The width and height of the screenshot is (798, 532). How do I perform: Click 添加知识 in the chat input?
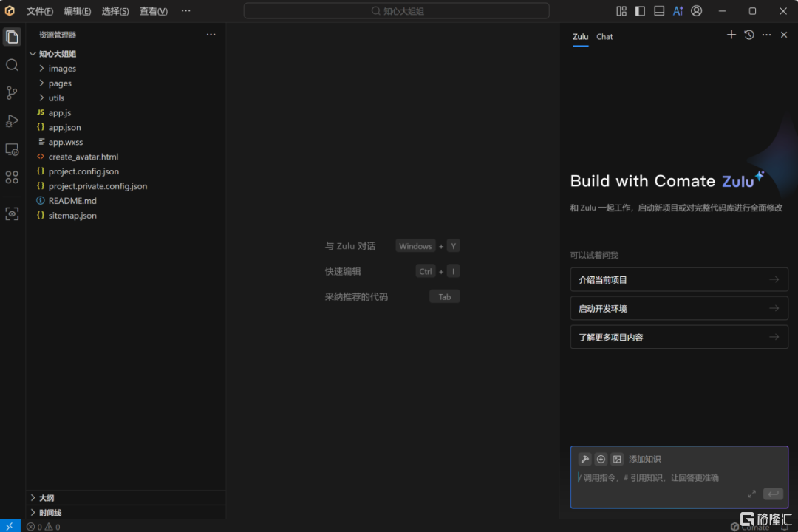[645, 459]
